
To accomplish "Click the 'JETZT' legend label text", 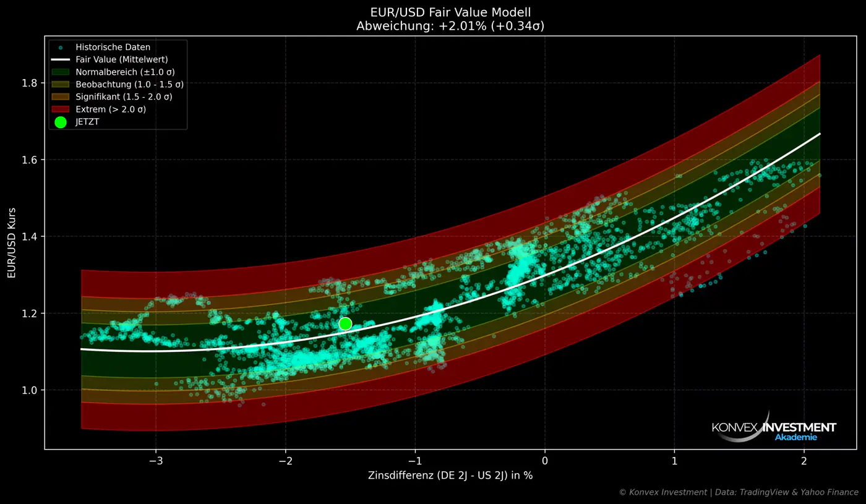I will point(87,122).
